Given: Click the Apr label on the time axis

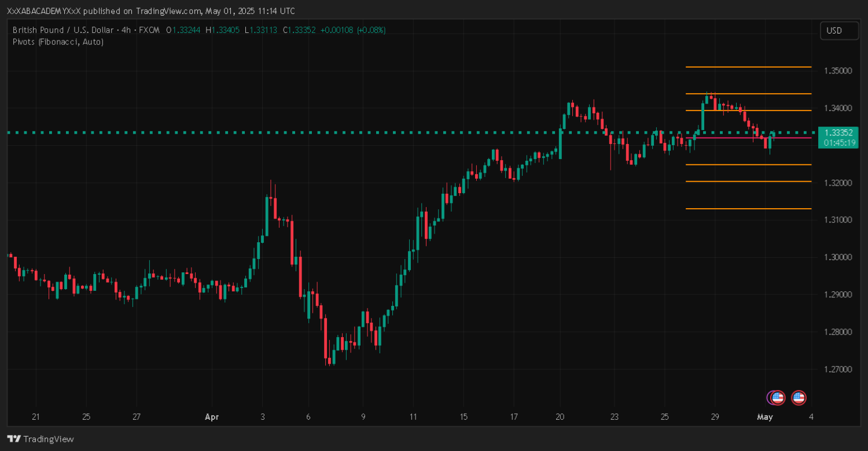Looking at the screenshot, I should point(211,417).
